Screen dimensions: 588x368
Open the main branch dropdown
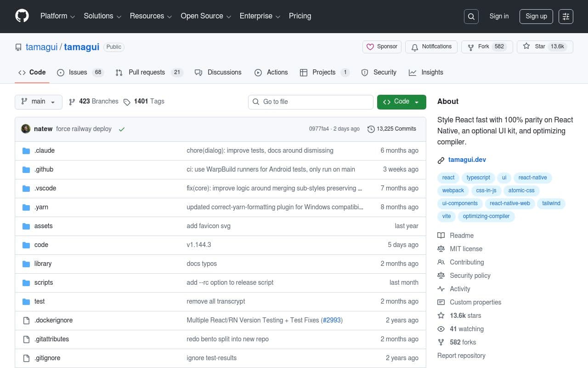click(39, 102)
